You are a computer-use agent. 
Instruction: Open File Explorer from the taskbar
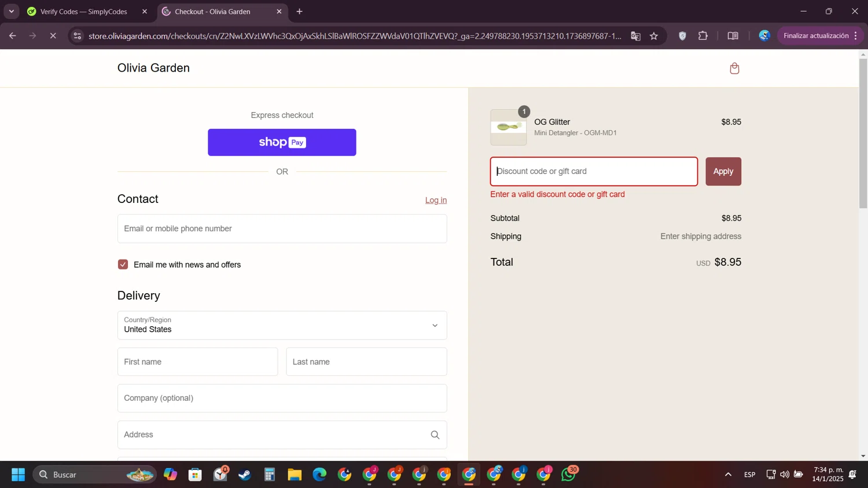[295, 475]
